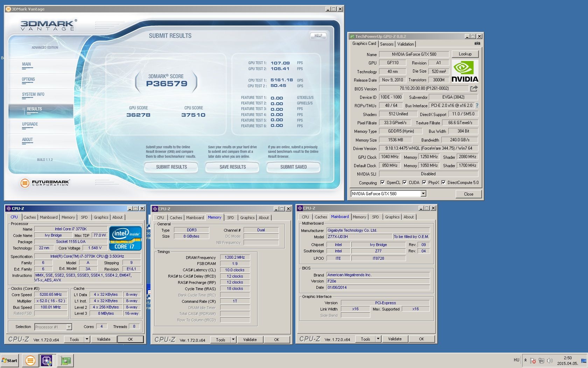588x368 pixels.
Task: Open the CPU-Z taskbar icon
Action: coord(47,360)
